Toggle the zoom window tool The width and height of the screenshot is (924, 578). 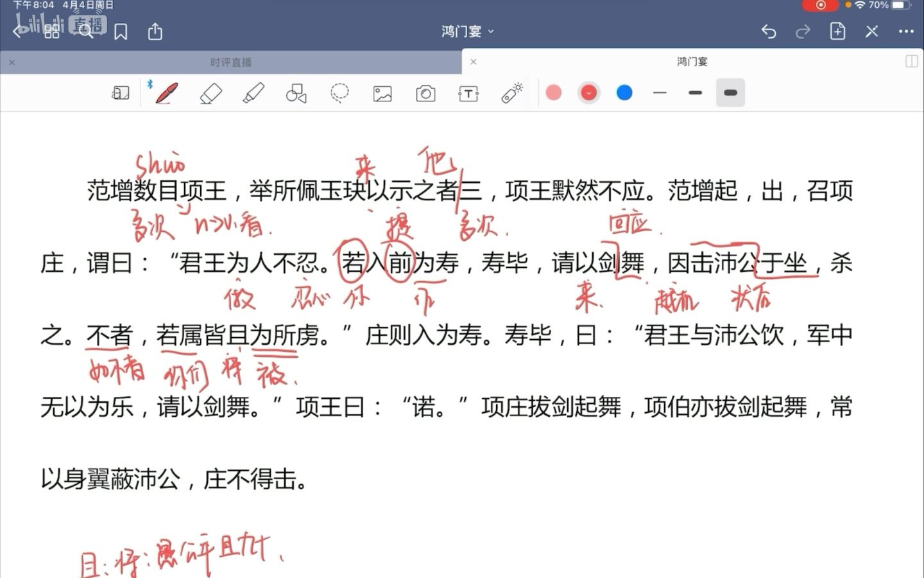pos(121,94)
